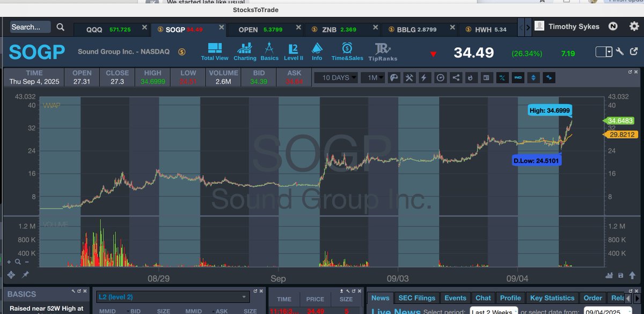Click the flame icon in chart toolbar

click(471, 78)
